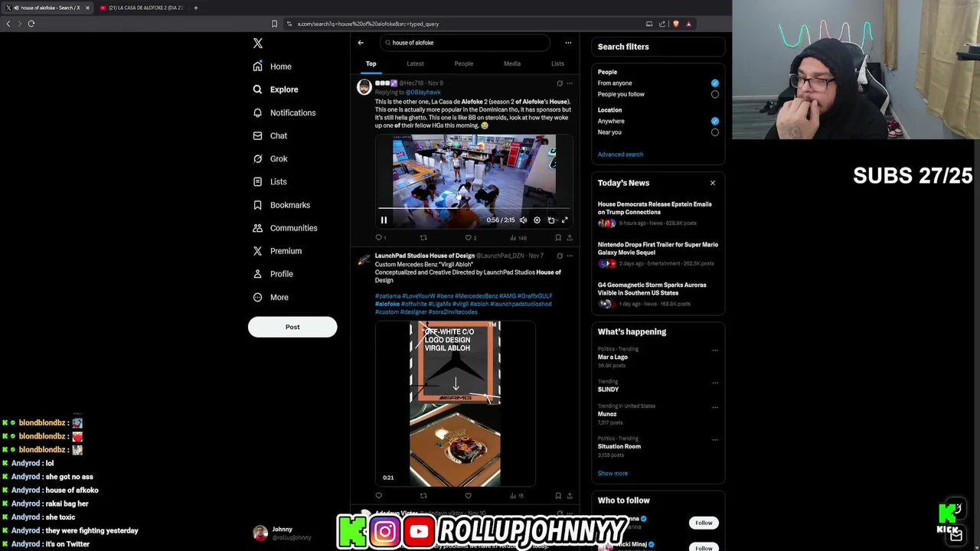
Task: Mute the video using speaker icon
Action: (523, 220)
